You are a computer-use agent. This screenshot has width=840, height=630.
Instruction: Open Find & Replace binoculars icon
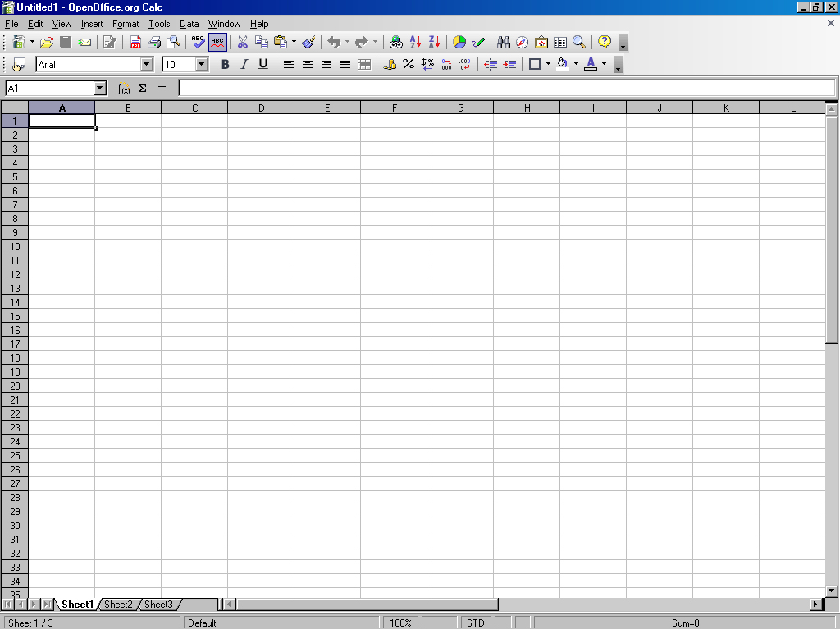pos(504,43)
